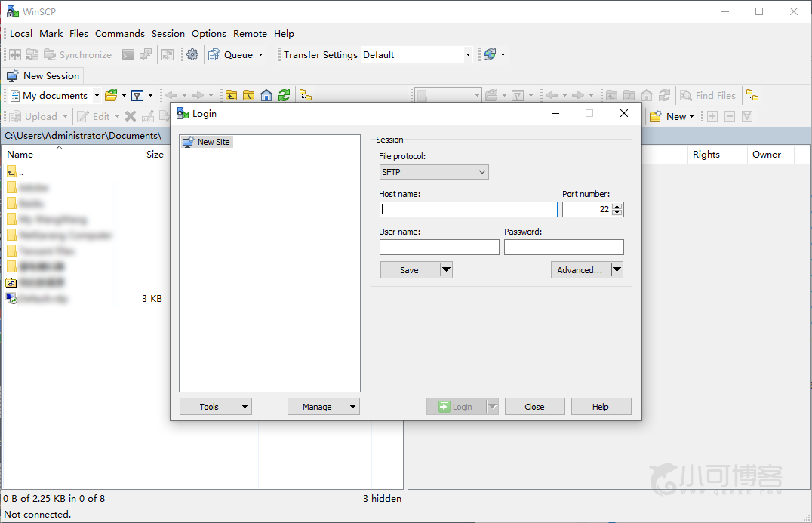Click the Login button
This screenshot has width=812, height=523.
point(457,407)
